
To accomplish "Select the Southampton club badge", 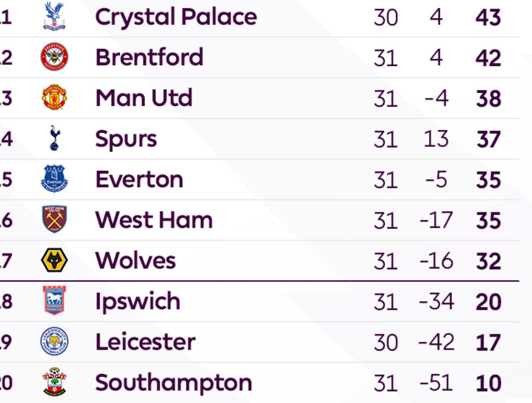I will [54, 382].
